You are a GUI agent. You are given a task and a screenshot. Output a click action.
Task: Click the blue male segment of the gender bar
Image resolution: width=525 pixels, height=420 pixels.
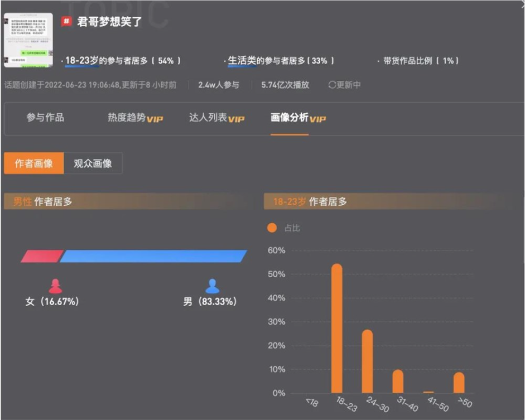point(153,255)
